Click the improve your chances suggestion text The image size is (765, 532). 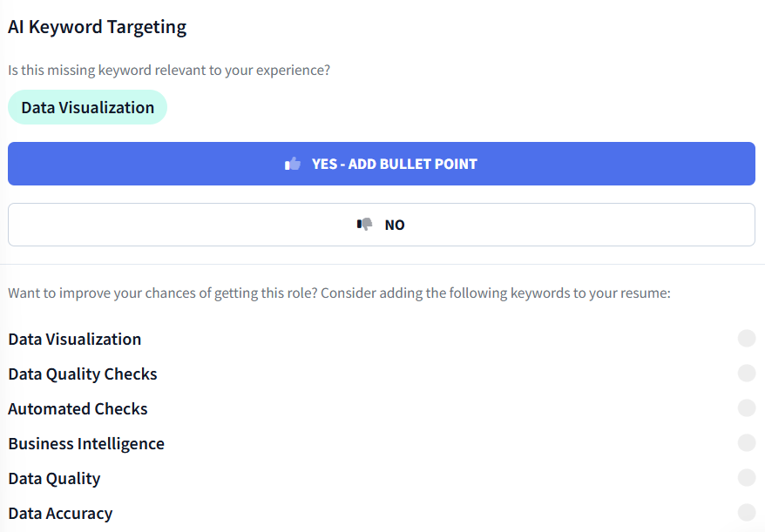(x=339, y=293)
